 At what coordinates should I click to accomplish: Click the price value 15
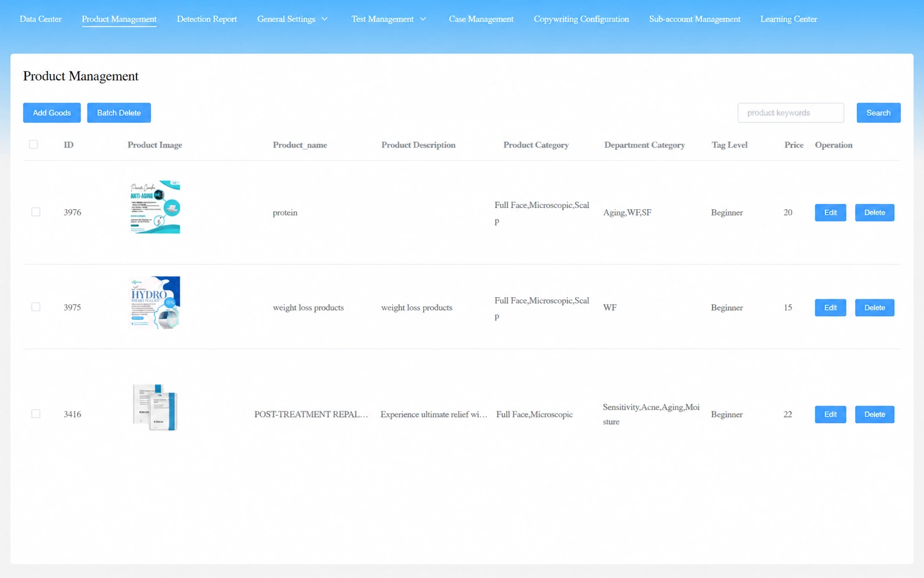tap(788, 308)
